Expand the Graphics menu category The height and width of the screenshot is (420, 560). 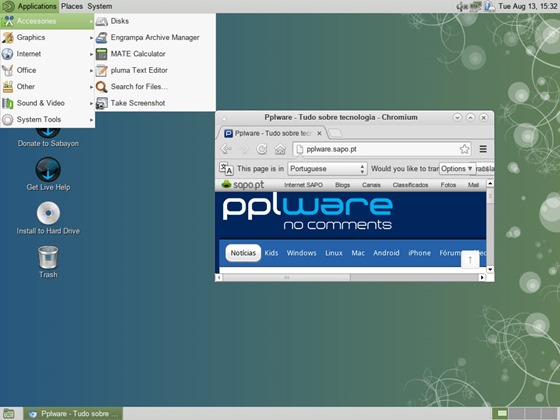tap(47, 38)
